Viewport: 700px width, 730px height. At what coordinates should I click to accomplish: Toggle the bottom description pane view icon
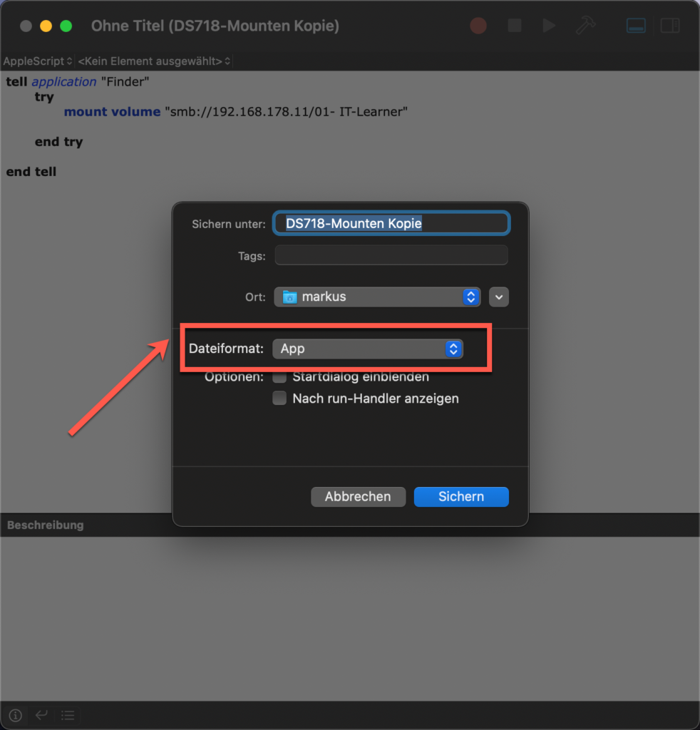pyautogui.click(x=636, y=26)
